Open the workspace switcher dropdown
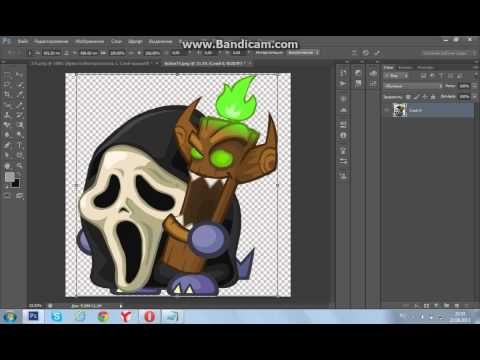 coord(449,53)
